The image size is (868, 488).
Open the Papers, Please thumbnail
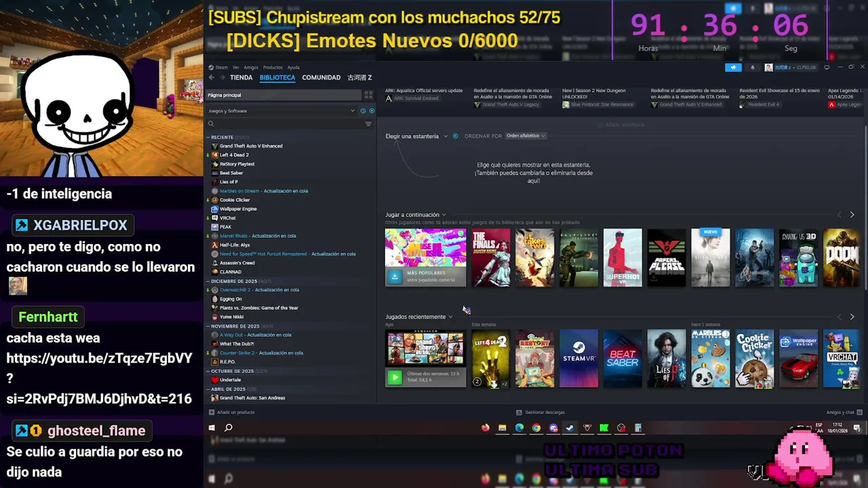coord(667,258)
